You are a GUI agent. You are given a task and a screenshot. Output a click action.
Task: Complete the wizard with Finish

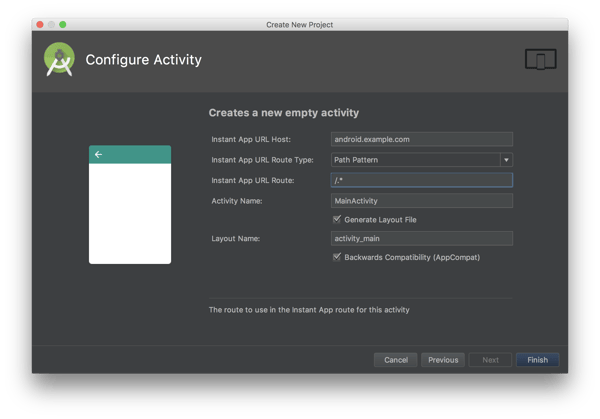[x=537, y=360]
